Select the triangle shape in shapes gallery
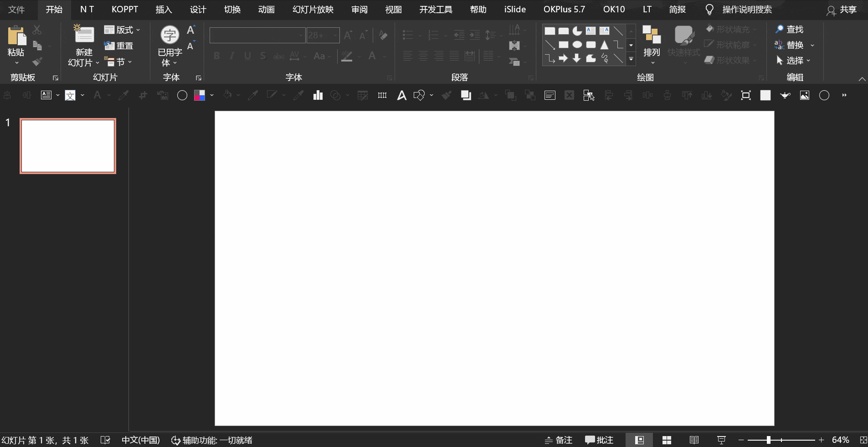Viewport: 868px width, 447px height. (604, 45)
